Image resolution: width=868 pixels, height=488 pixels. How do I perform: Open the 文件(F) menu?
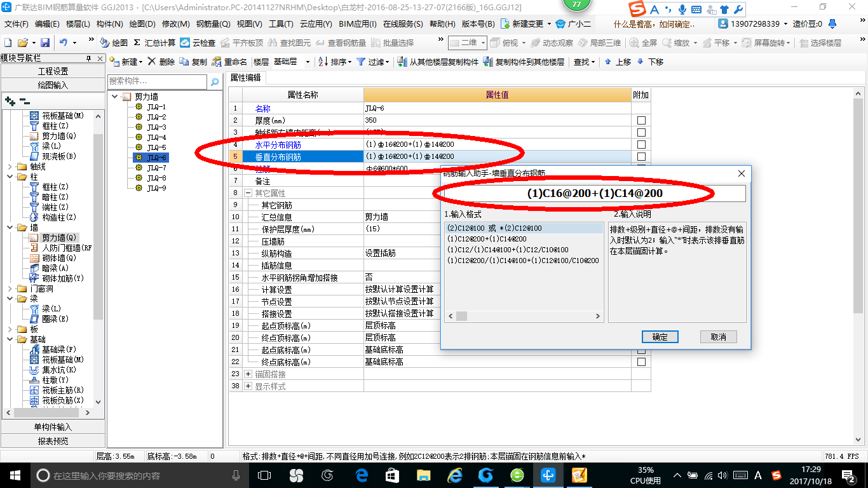click(x=17, y=24)
